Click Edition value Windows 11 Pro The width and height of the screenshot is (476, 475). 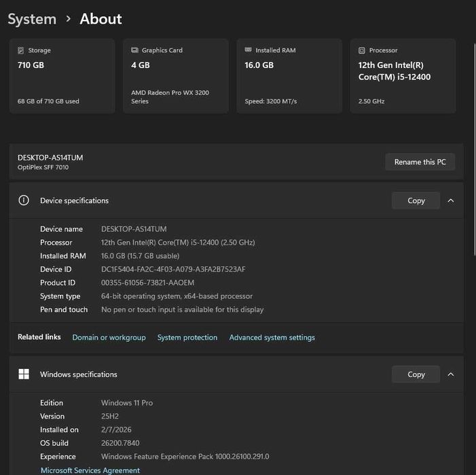(127, 403)
